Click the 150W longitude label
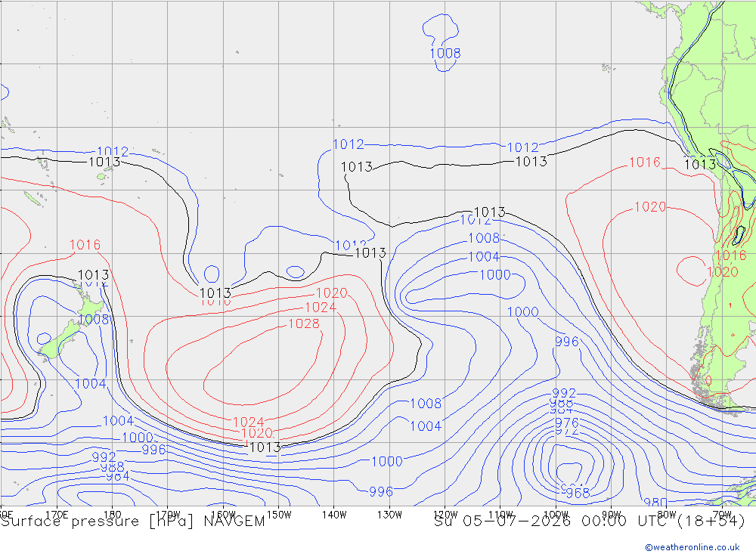The height and width of the screenshot is (554, 756). coord(279,515)
